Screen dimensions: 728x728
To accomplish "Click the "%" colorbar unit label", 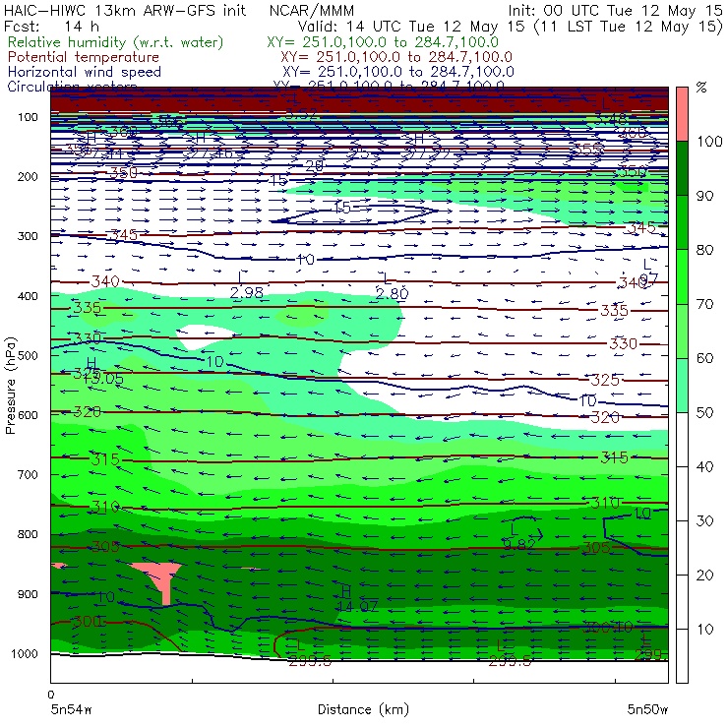I will click(x=701, y=88).
